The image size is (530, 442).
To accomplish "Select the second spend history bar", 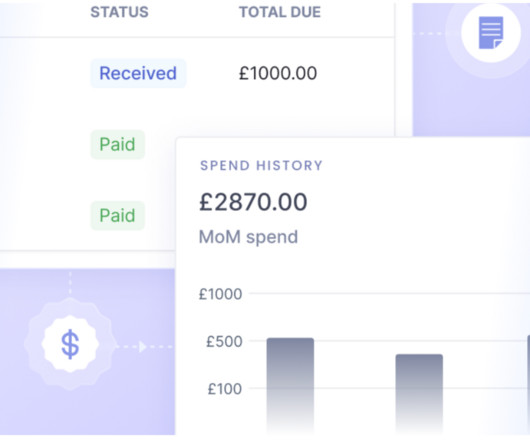I will [x=419, y=394].
